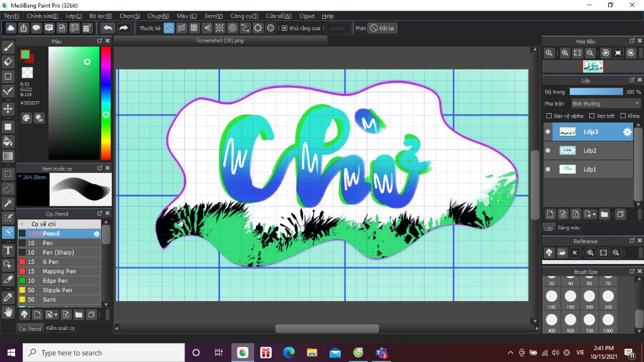Enable Khóa lock checkbox
The height and width of the screenshot is (362, 644).
pos(623,116)
